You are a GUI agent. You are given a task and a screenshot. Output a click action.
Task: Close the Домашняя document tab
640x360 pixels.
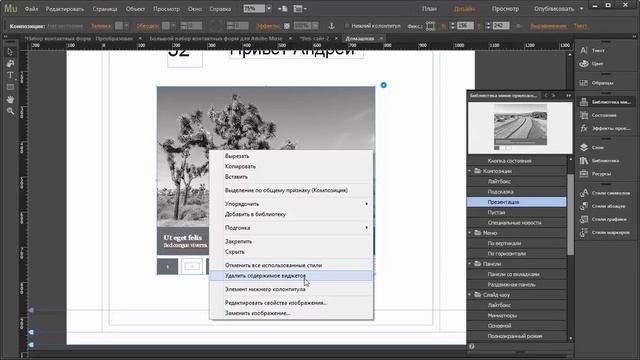click(381, 38)
